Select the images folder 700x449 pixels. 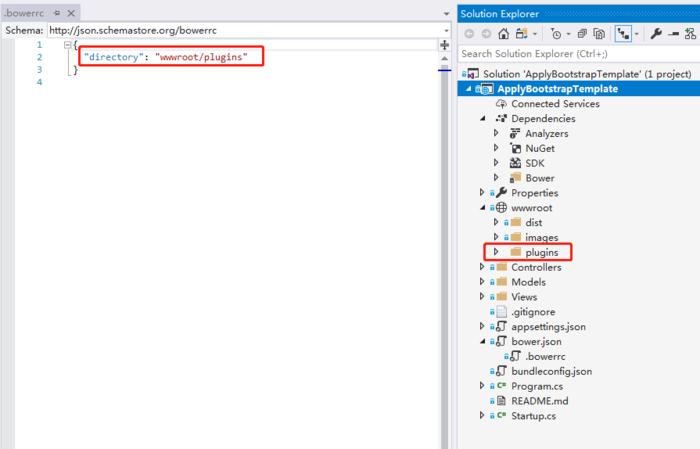pyautogui.click(x=541, y=237)
